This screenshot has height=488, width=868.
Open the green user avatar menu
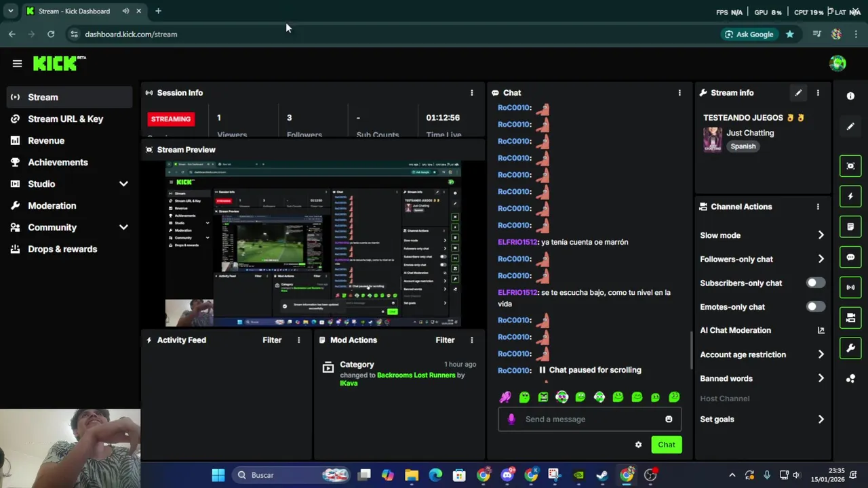(x=837, y=64)
